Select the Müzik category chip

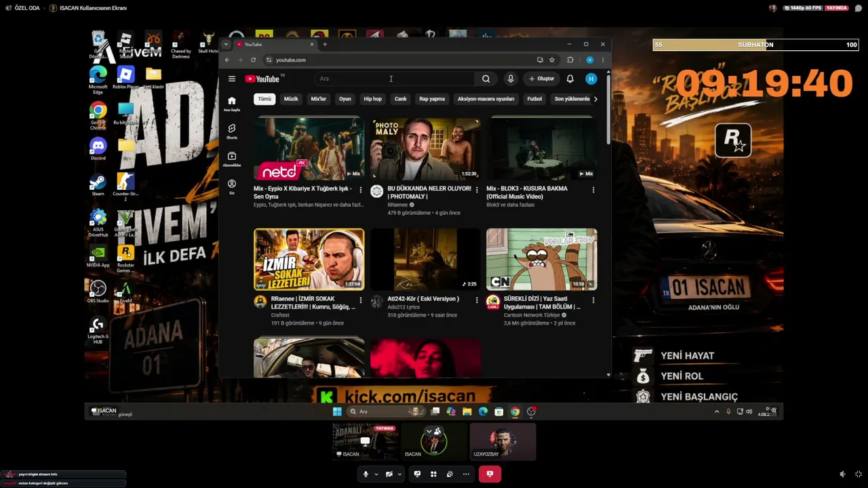pyautogui.click(x=291, y=99)
